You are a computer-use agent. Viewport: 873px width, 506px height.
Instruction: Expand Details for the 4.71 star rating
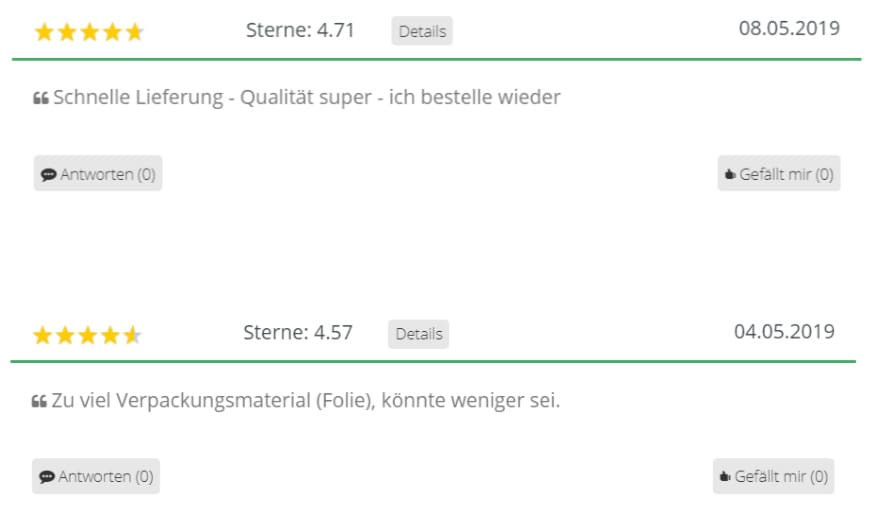422,31
